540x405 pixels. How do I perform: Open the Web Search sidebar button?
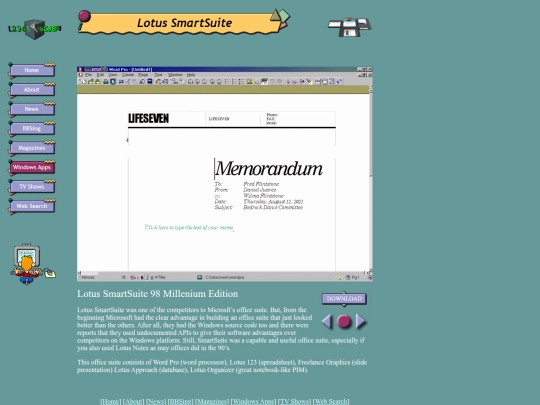32,206
